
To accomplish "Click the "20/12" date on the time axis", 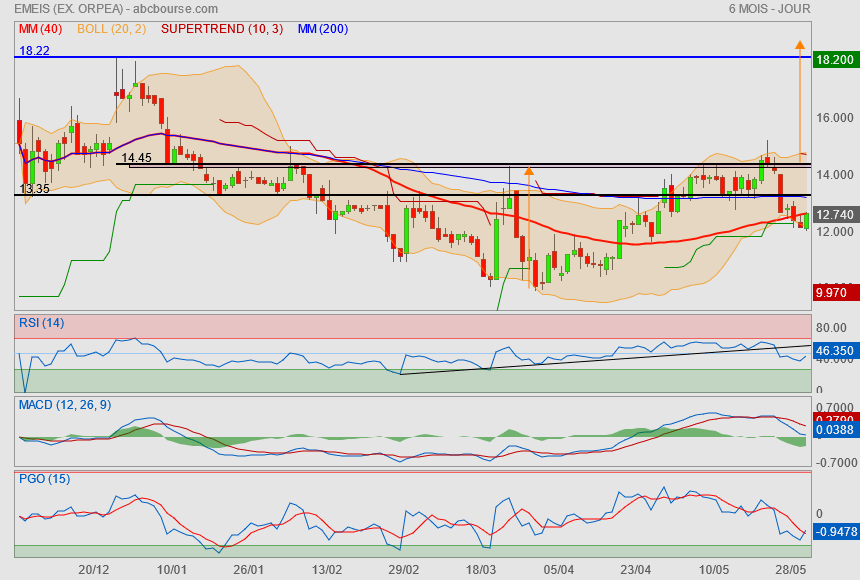I will 94,570.
